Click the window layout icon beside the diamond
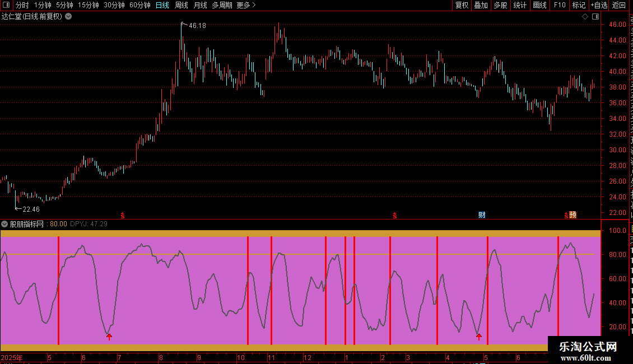The height and width of the screenshot is (364, 633). [x=595, y=17]
